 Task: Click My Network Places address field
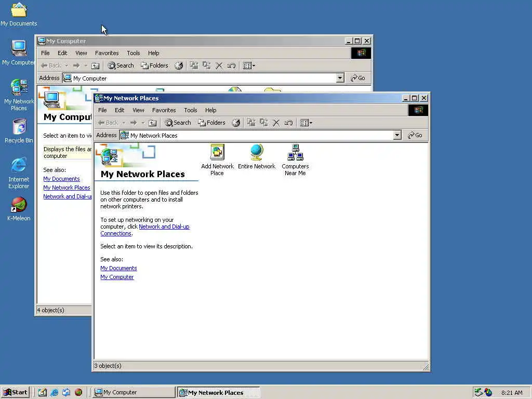[x=261, y=135]
